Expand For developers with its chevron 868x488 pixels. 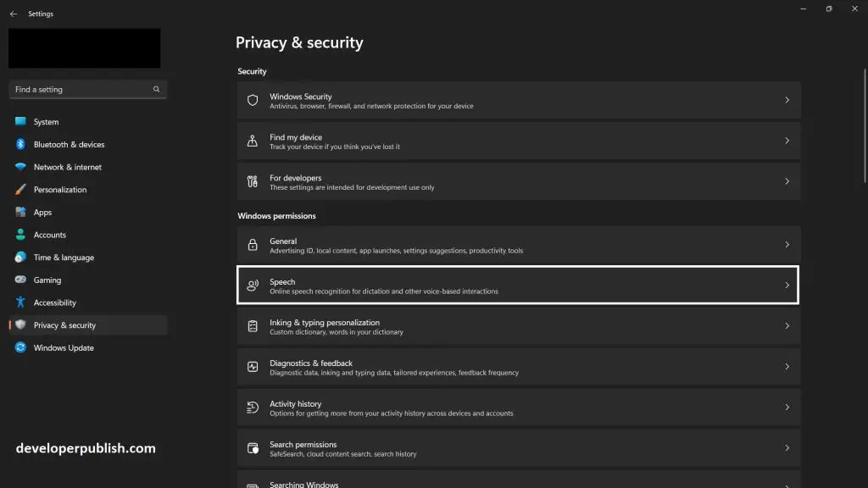pos(787,181)
